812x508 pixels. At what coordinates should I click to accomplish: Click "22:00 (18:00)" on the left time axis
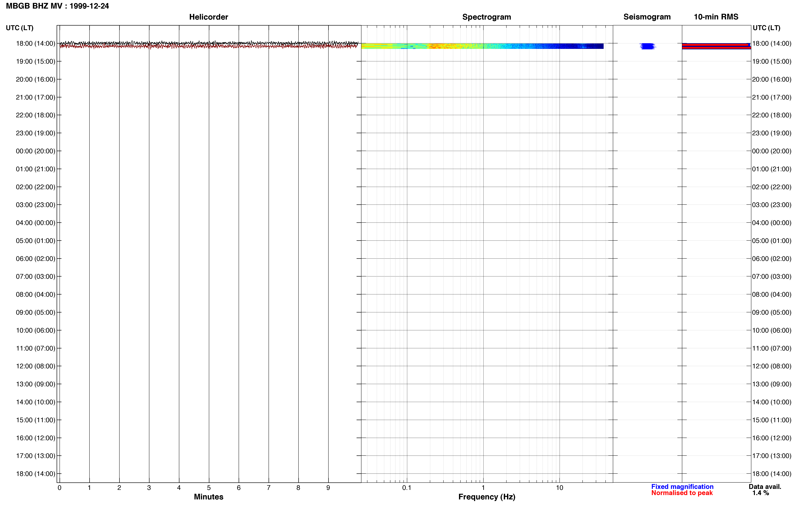click(36, 115)
